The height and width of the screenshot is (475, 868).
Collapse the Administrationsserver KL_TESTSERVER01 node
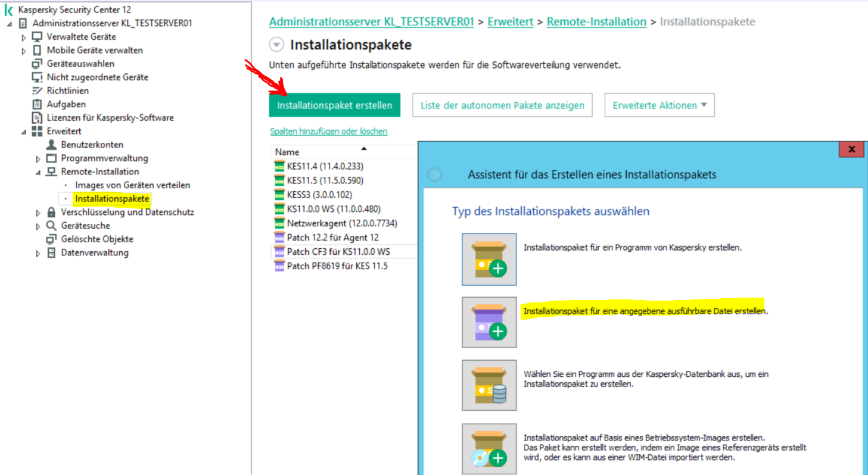click(x=9, y=24)
